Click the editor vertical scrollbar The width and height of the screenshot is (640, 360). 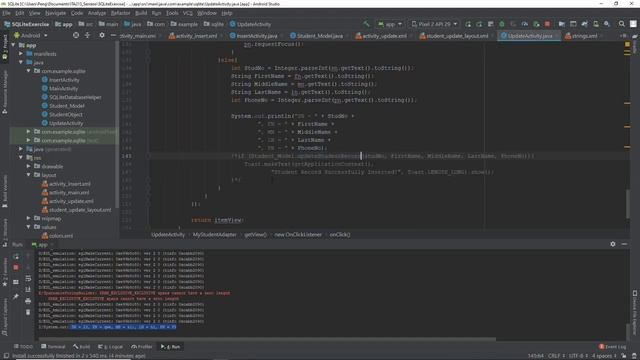point(627,204)
